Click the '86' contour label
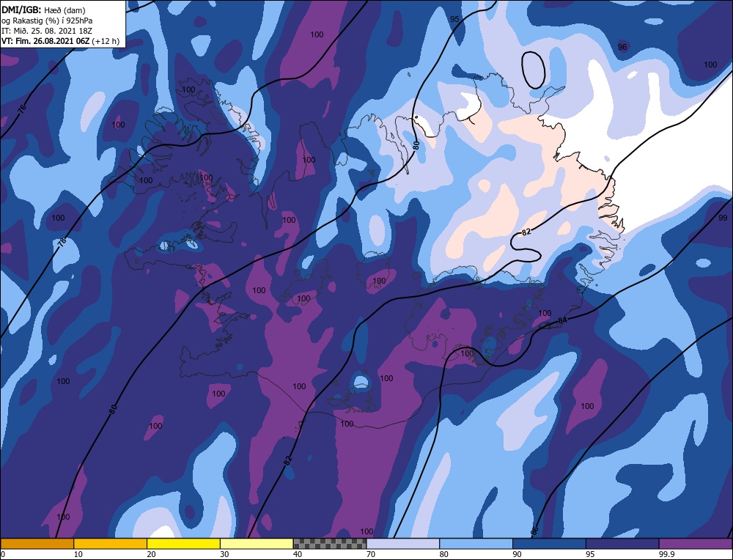This screenshot has width=733, height=560. (x=534, y=530)
